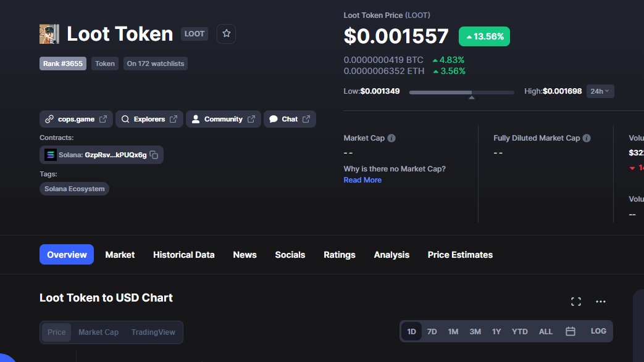The width and height of the screenshot is (644, 362).
Task: Select the Price chart toggle
Action: tap(56, 332)
